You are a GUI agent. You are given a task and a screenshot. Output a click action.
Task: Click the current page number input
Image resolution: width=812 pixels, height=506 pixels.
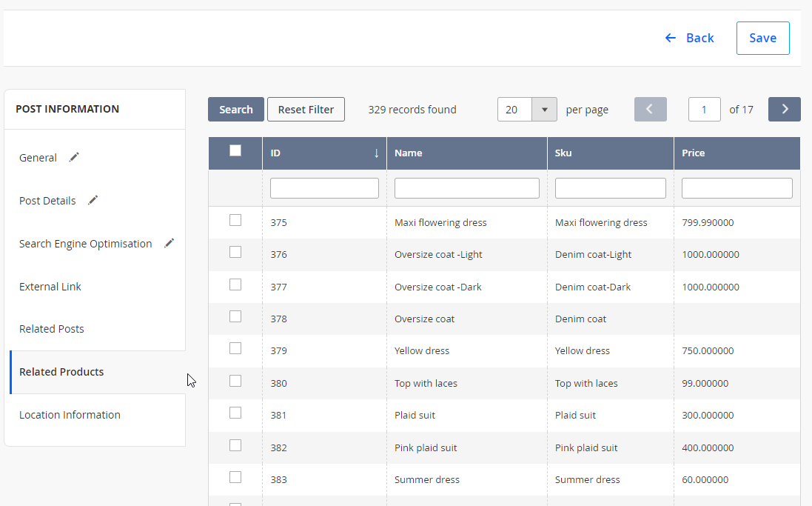tap(704, 110)
